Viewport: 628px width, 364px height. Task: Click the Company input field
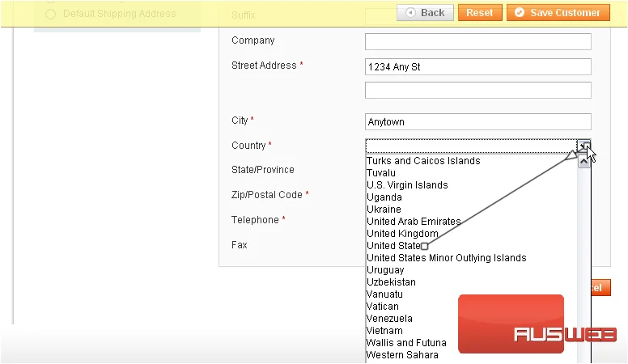(x=477, y=41)
